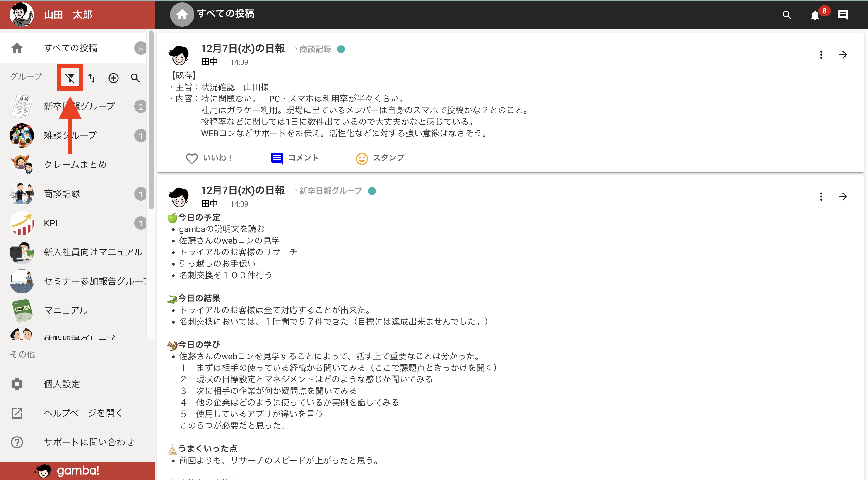Open 新卒日報グループ in the group list
The height and width of the screenshot is (480, 868).
pos(73,107)
